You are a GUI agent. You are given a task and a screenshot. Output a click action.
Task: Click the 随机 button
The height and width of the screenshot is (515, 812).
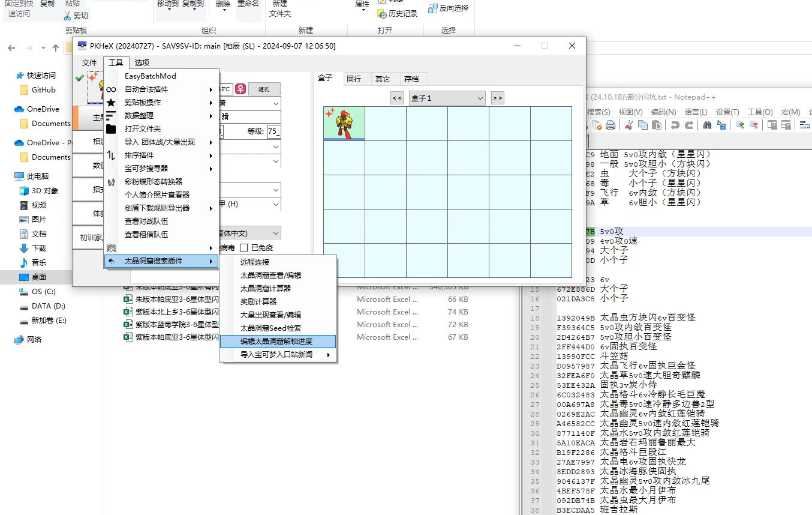coord(264,89)
